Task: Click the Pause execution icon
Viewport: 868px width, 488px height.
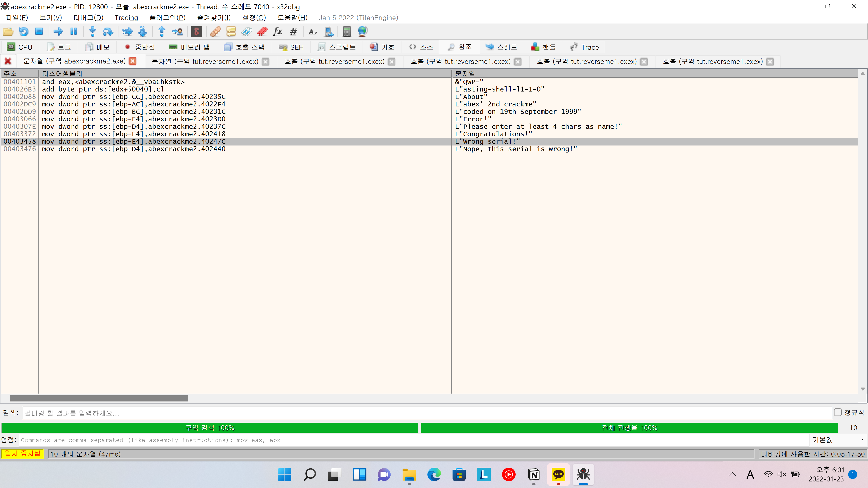Action: click(73, 32)
